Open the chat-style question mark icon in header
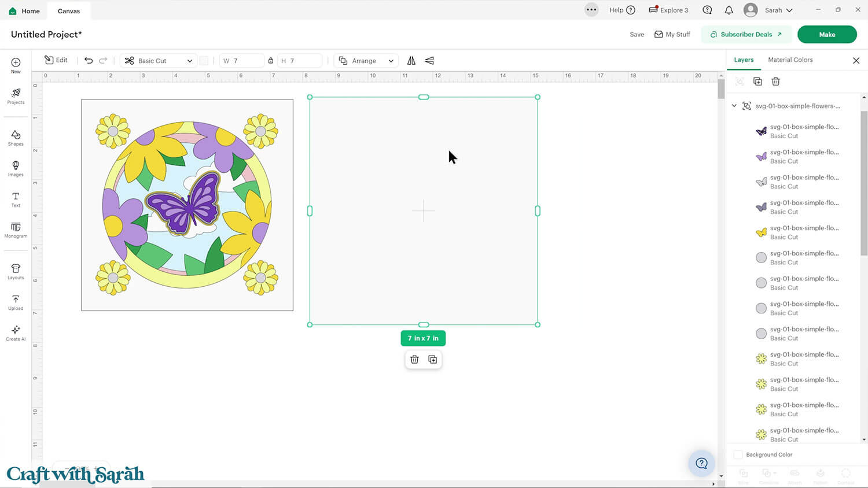Image resolution: width=868 pixels, height=488 pixels. pyautogui.click(x=707, y=10)
